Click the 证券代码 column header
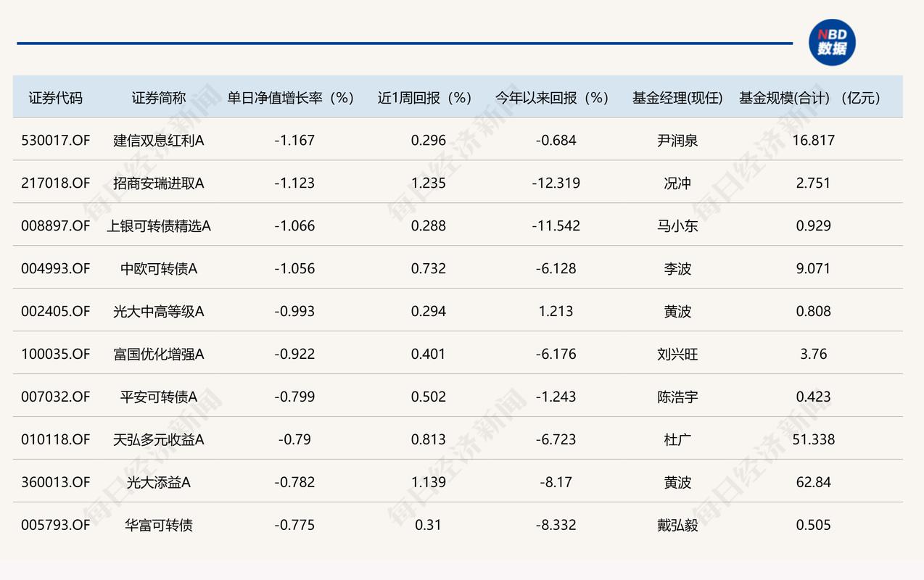The width and height of the screenshot is (924, 580). click(x=54, y=98)
